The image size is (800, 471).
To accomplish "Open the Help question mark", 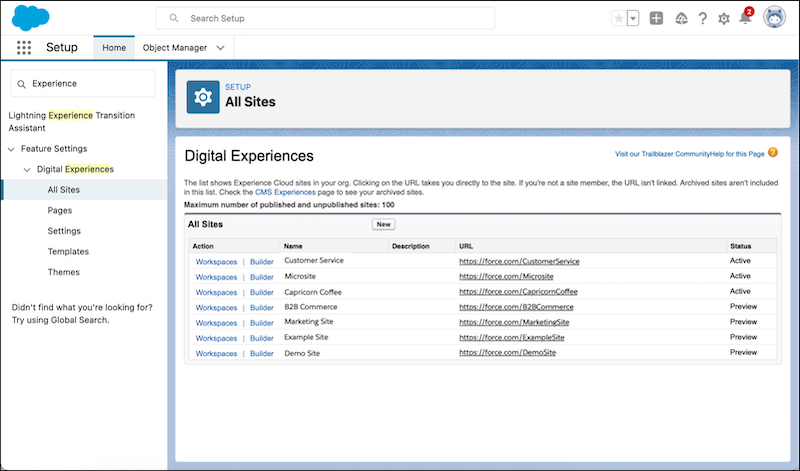I will tap(703, 18).
